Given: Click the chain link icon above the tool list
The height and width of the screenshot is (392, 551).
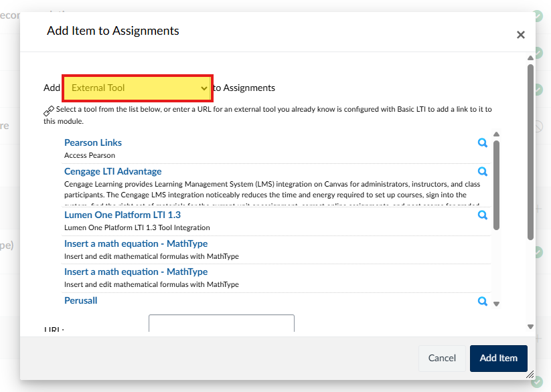Looking at the screenshot, I should pos(47,110).
